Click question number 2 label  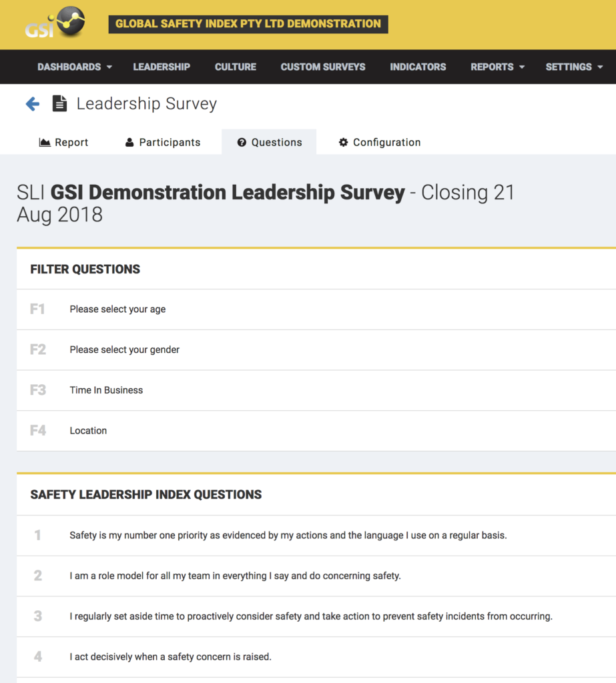[38, 576]
